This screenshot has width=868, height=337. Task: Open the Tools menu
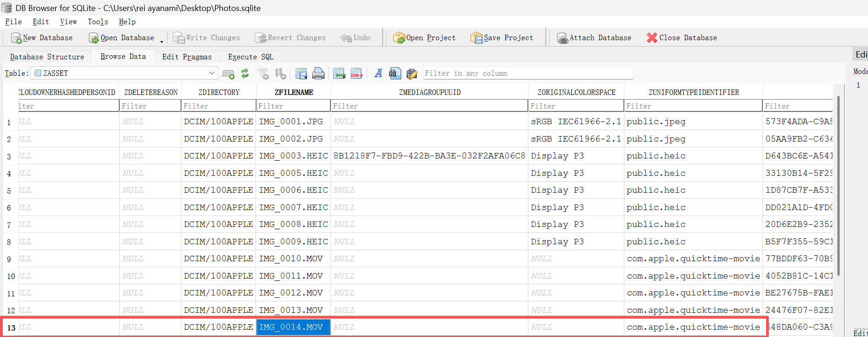(98, 22)
